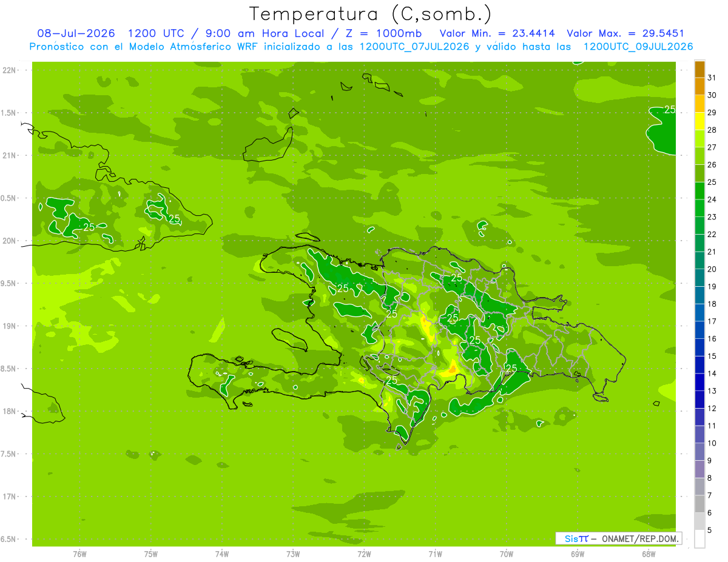Click the "31" colorbar scale value

coord(712,78)
